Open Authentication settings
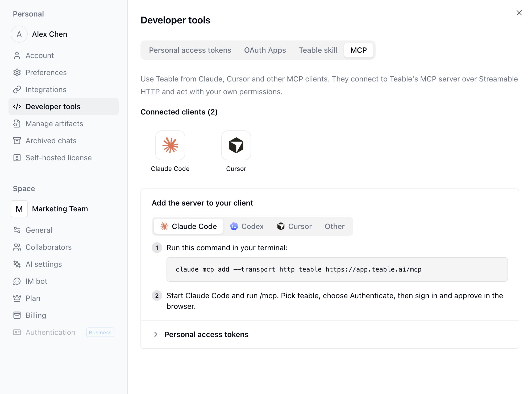Viewport: 532px width, 394px height. (x=64, y=332)
